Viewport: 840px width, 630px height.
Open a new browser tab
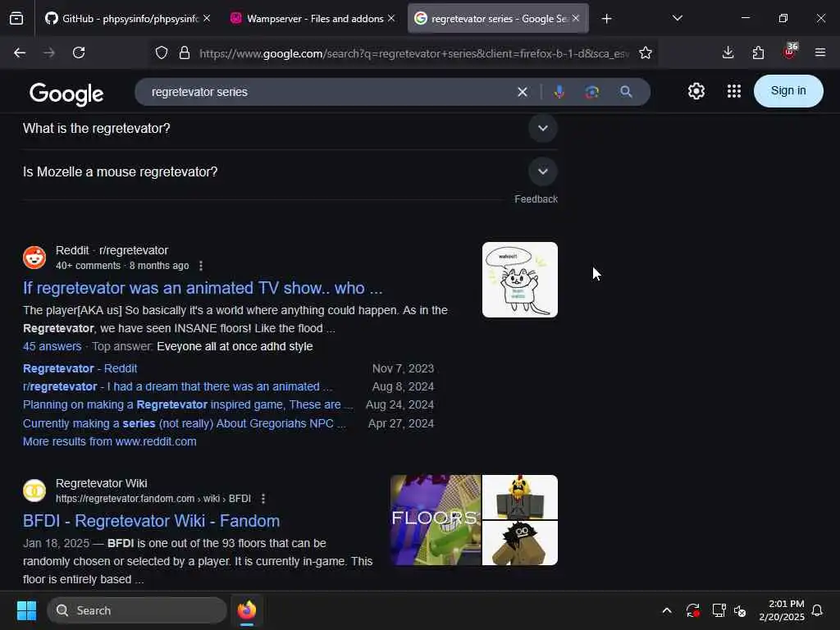click(606, 19)
